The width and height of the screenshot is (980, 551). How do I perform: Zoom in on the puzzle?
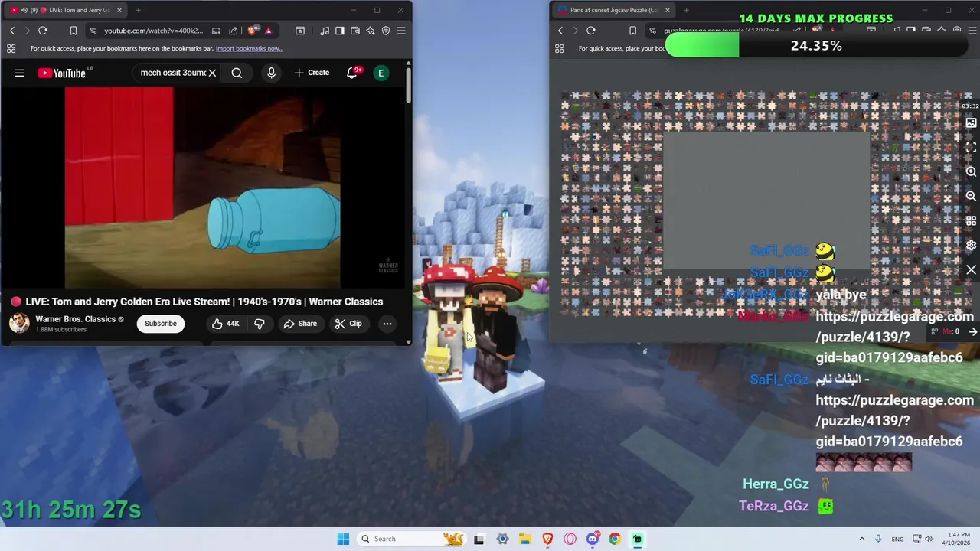coord(971,172)
